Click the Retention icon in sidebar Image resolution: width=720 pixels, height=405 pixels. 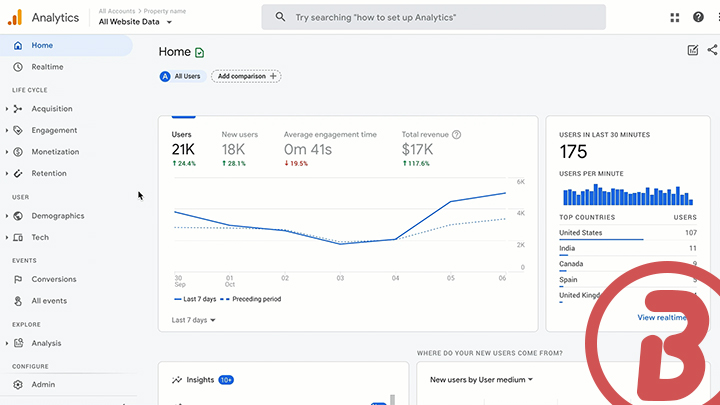point(18,174)
